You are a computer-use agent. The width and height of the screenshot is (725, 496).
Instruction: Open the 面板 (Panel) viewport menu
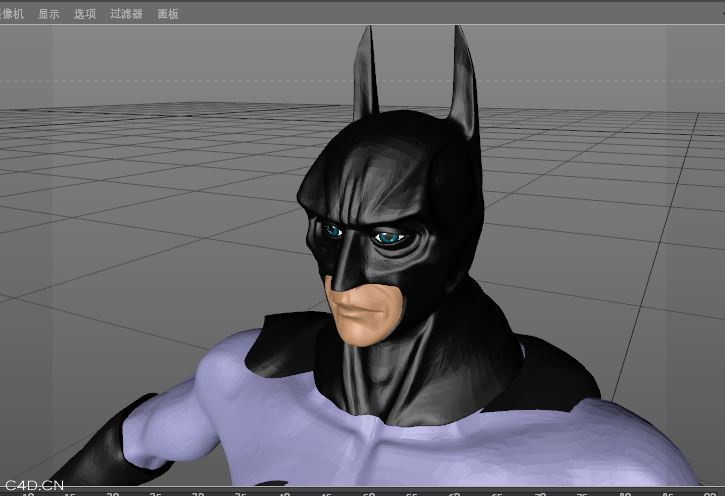point(168,14)
